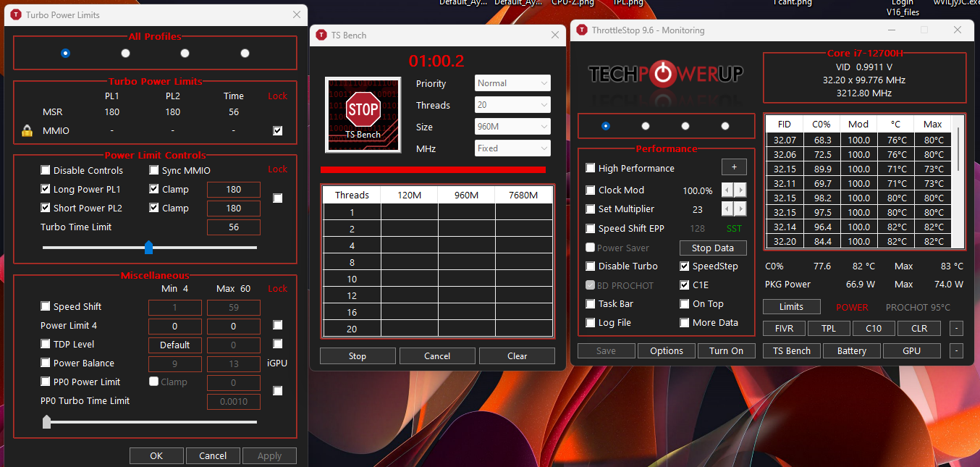Click the plus button beside High Performance

pos(734,167)
